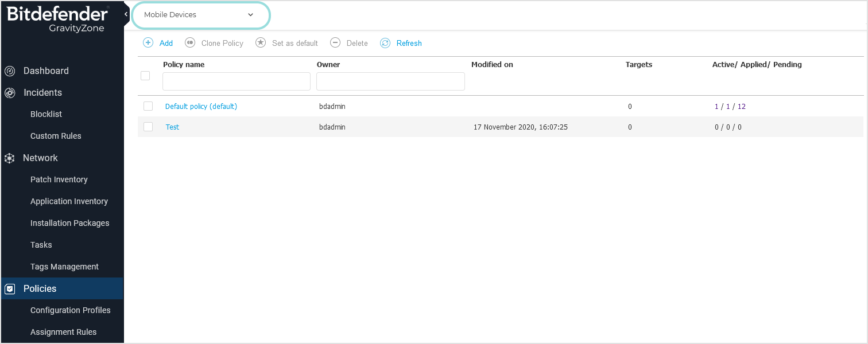
Task: Open the Test policy link
Action: [172, 127]
